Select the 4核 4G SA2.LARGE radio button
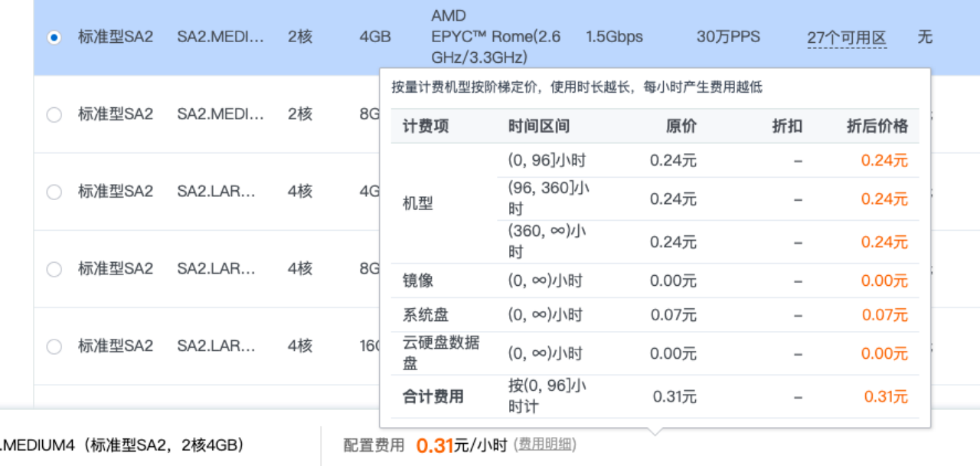This screenshot has width=980, height=466. (x=54, y=192)
